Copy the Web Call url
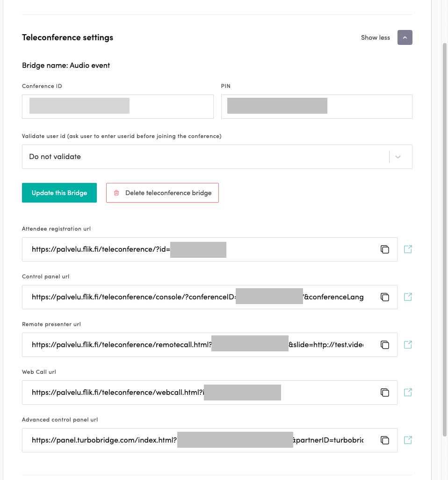This screenshot has width=448, height=480. coord(384,393)
